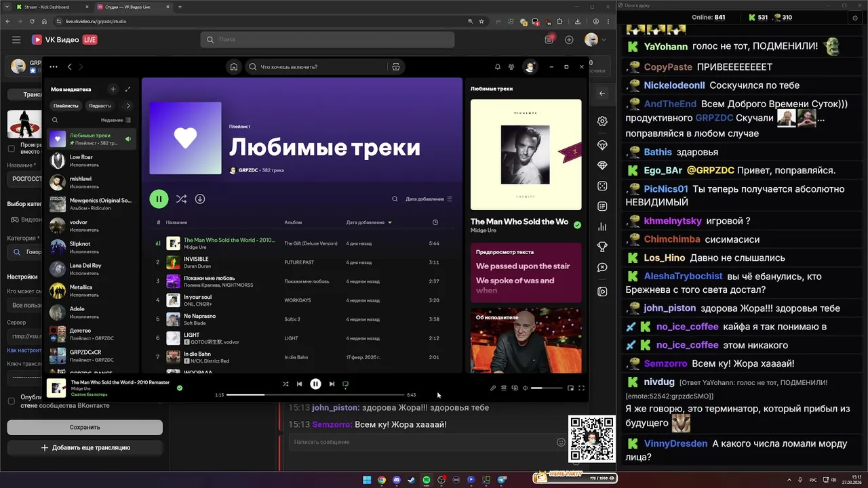Skip to previous track in player

(299, 384)
